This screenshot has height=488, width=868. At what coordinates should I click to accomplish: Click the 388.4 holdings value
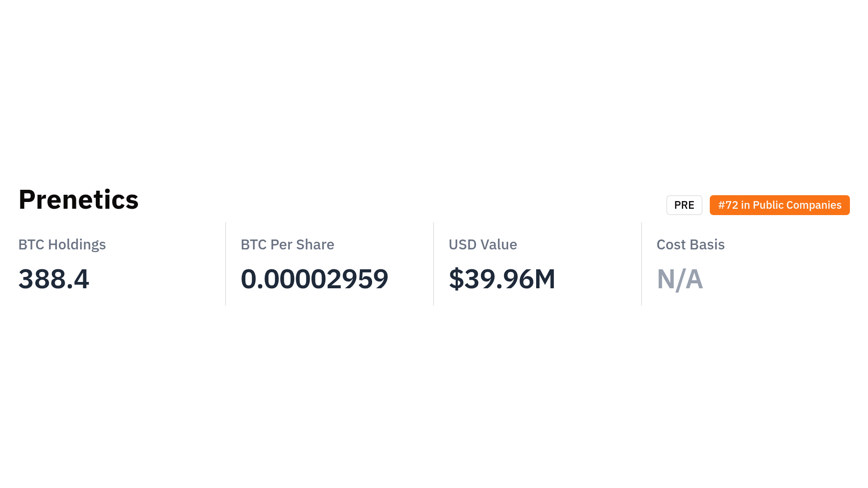(x=54, y=279)
